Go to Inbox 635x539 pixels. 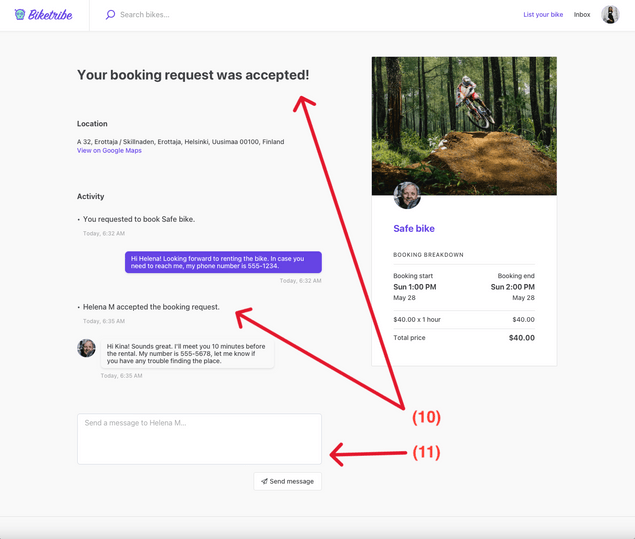(582, 15)
